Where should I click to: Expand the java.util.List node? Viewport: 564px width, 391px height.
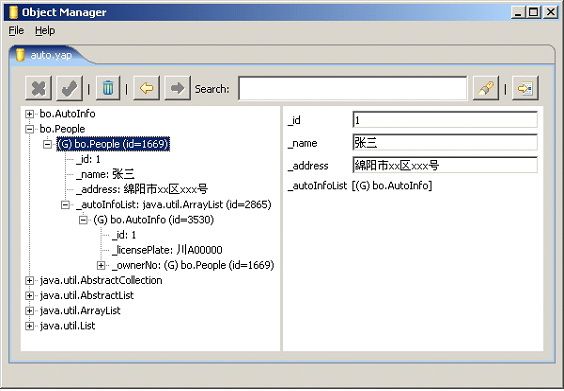[29, 326]
